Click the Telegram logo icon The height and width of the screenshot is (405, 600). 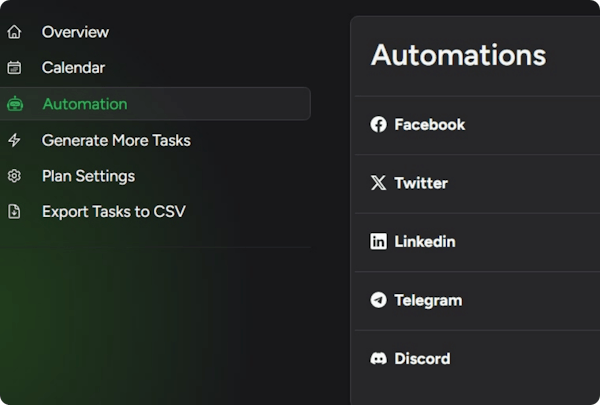378,300
